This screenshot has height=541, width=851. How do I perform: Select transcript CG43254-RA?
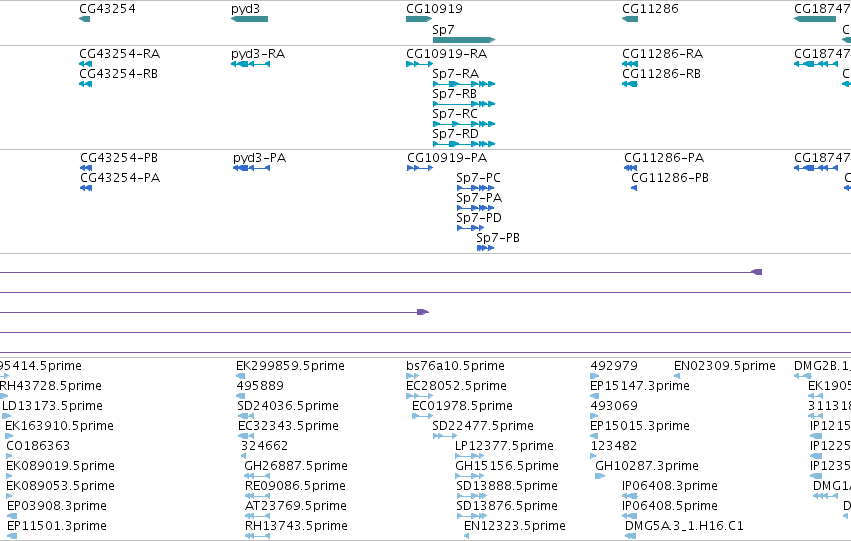(119, 54)
